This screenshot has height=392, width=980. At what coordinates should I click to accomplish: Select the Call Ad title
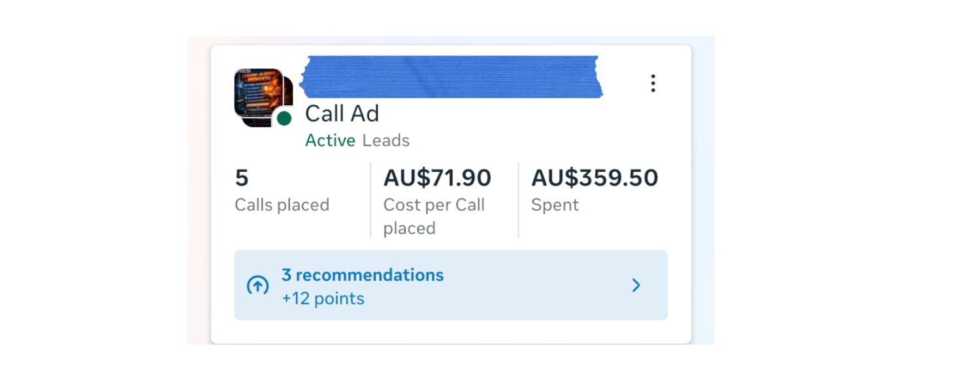(342, 114)
